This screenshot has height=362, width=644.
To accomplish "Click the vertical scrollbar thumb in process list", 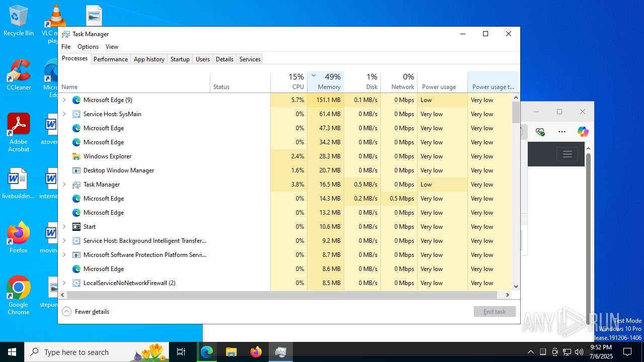I will (516, 112).
